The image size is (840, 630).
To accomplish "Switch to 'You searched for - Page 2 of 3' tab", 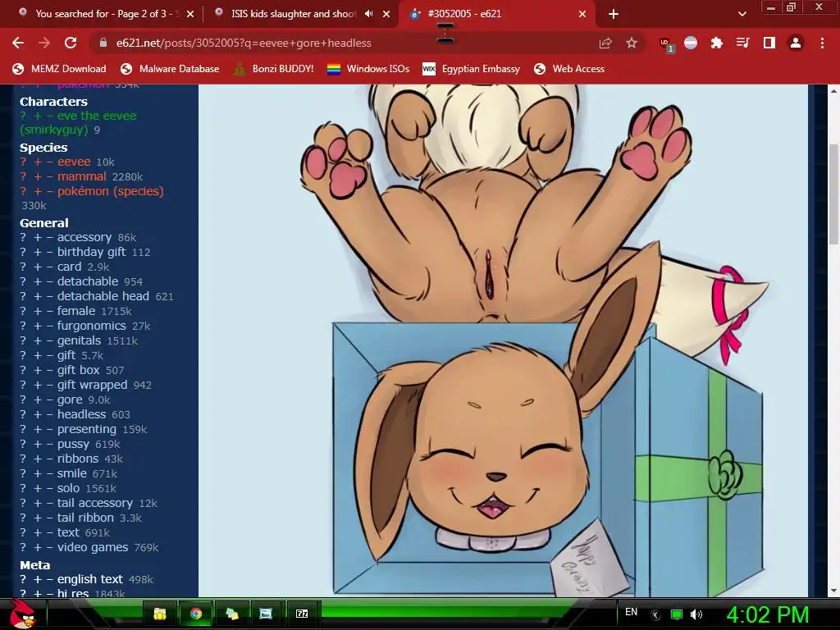I will click(104, 14).
